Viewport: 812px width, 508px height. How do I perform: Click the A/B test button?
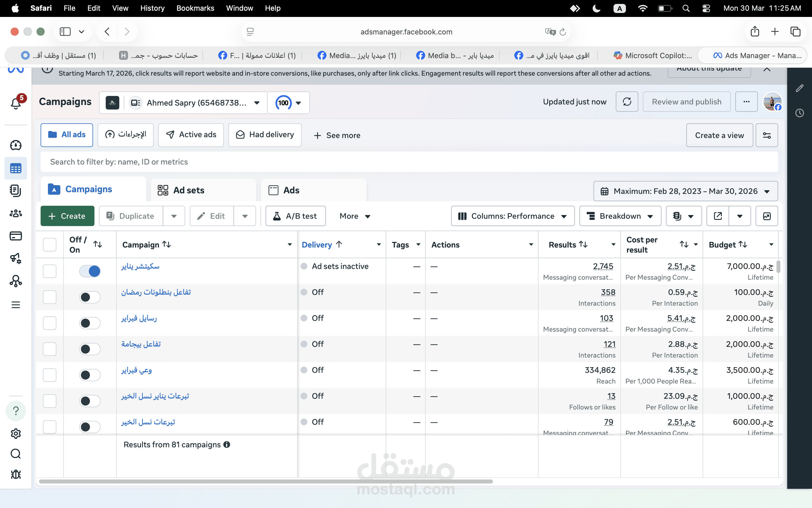(295, 216)
